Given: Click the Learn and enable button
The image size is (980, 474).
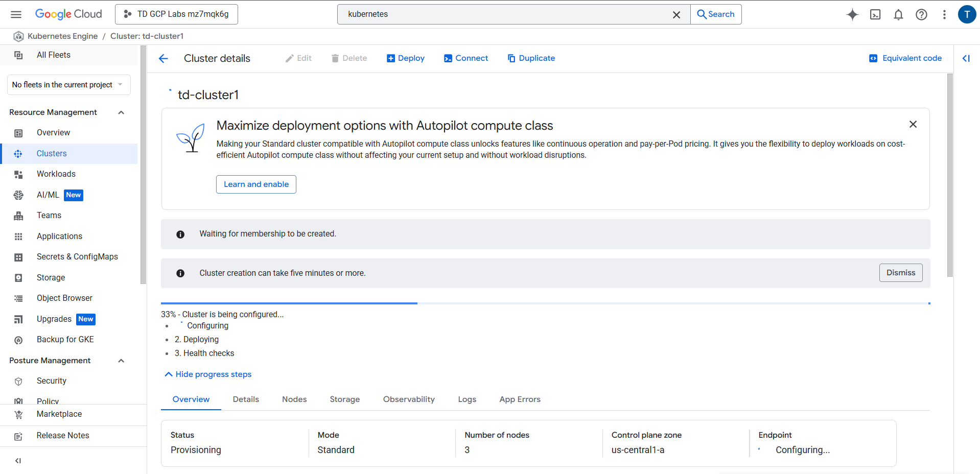Looking at the screenshot, I should click(256, 184).
